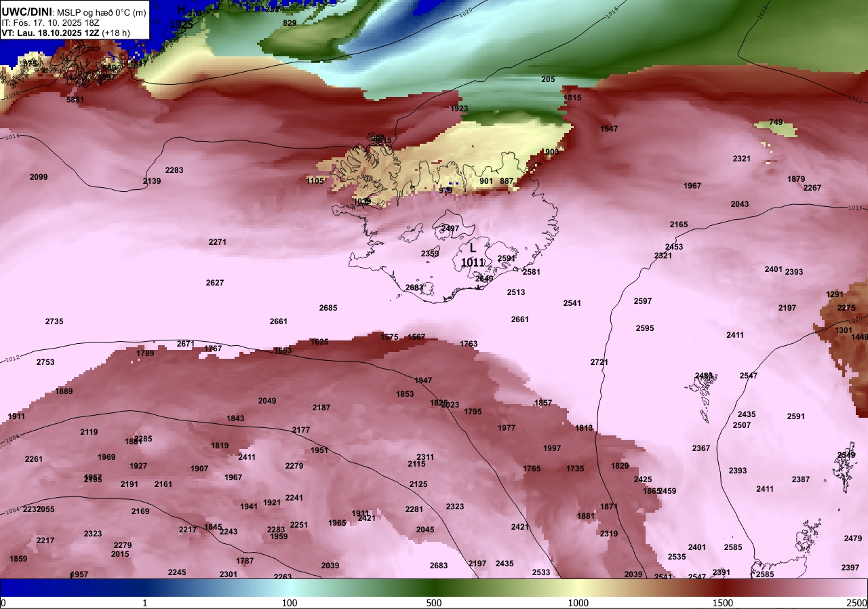Screen dimensions: 868x609
Task: Click the color scale label 500
Action: pos(434,603)
